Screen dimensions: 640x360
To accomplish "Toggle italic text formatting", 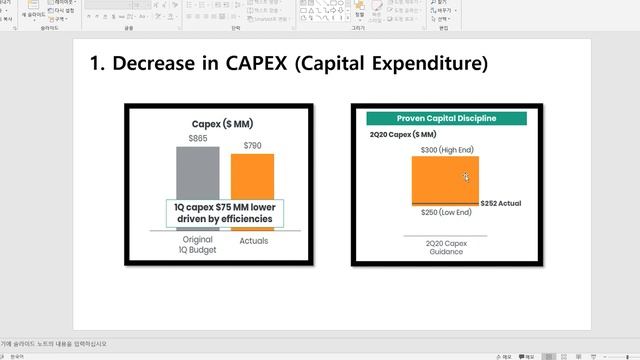I will click(x=97, y=17).
